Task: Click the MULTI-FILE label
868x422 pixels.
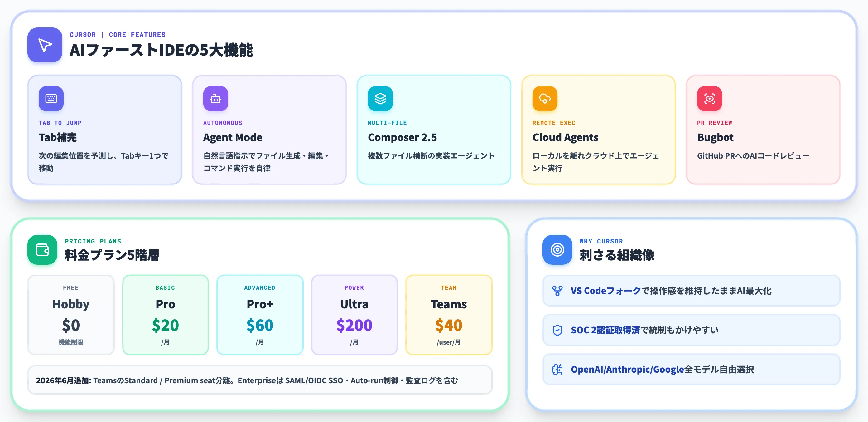Action: [x=387, y=123]
